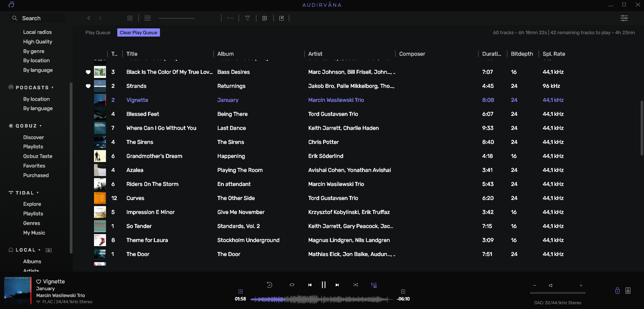The width and height of the screenshot is (644, 309).
Task: Decrease volume with the minus icon
Action: [x=535, y=285]
